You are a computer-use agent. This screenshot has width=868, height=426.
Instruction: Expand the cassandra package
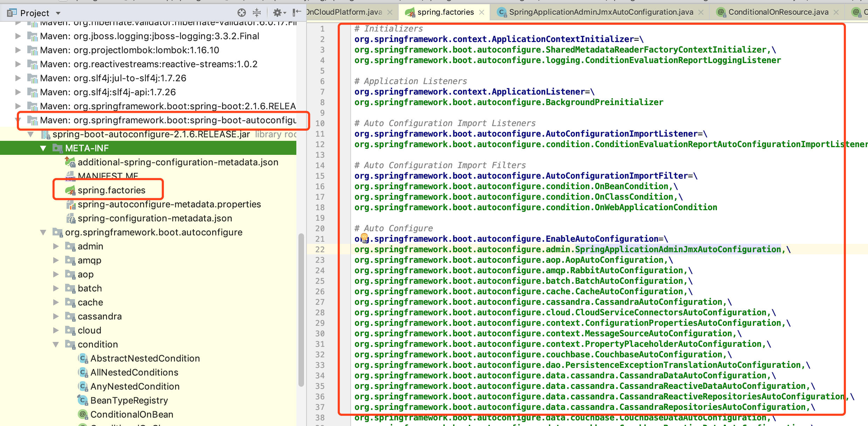56,316
